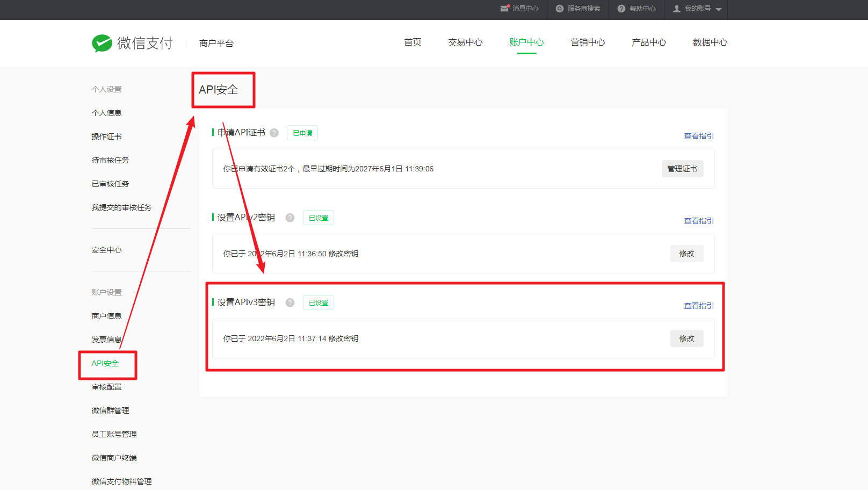The image size is (868, 490).
Task: Open 已审核任务 in sidebar
Action: (x=110, y=184)
